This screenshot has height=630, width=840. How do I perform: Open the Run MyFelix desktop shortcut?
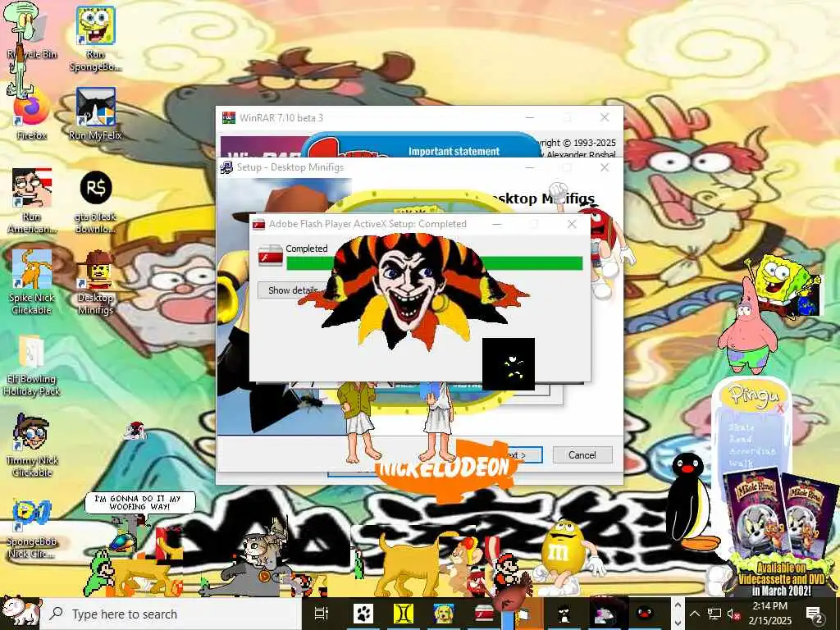pos(95,113)
